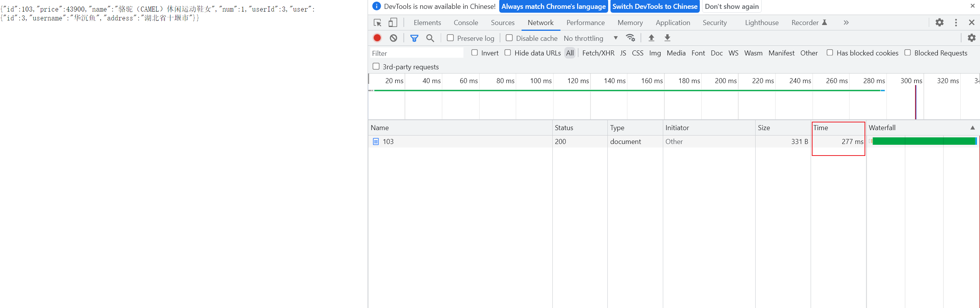Image resolution: width=980 pixels, height=308 pixels.
Task: Activate the inspect element picker icon
Action: coord(377,23)
